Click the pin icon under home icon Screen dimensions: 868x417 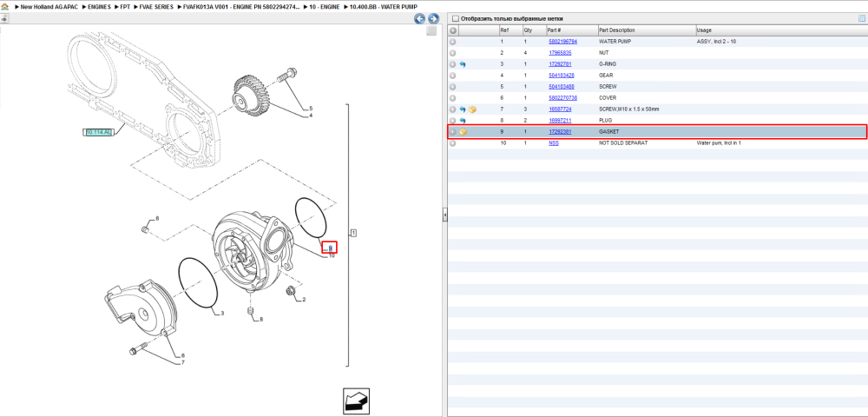click(x=4, y=18)
